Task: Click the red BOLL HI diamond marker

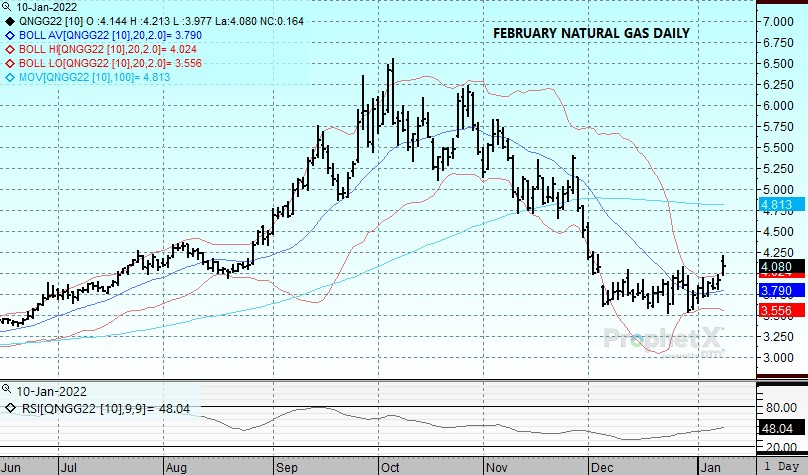Action: [11, 47]
